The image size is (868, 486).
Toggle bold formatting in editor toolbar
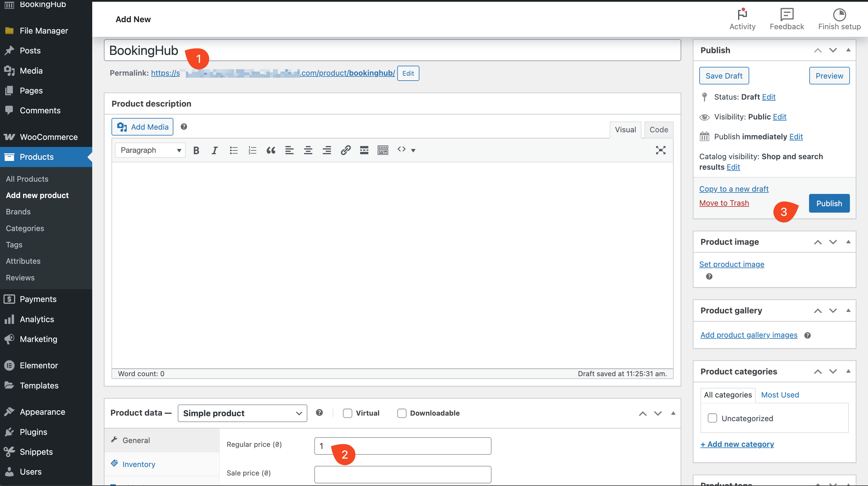pyautogui.click(x=196, y=150)
